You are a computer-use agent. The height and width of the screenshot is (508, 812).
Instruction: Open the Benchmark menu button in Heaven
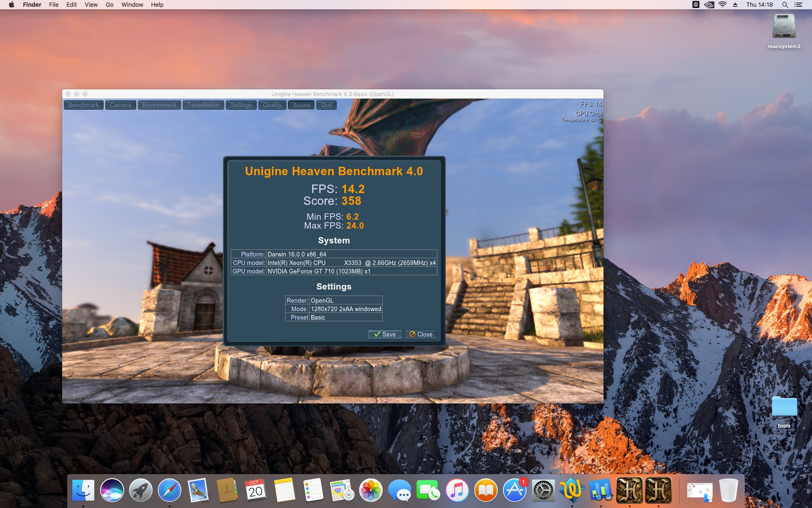pos(83,105)
